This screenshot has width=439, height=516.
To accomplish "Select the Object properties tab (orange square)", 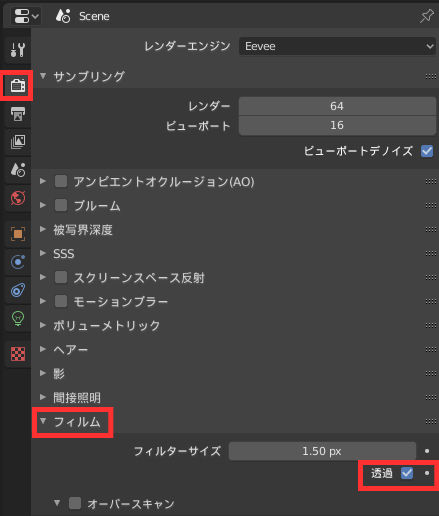I will click(18, 234).
